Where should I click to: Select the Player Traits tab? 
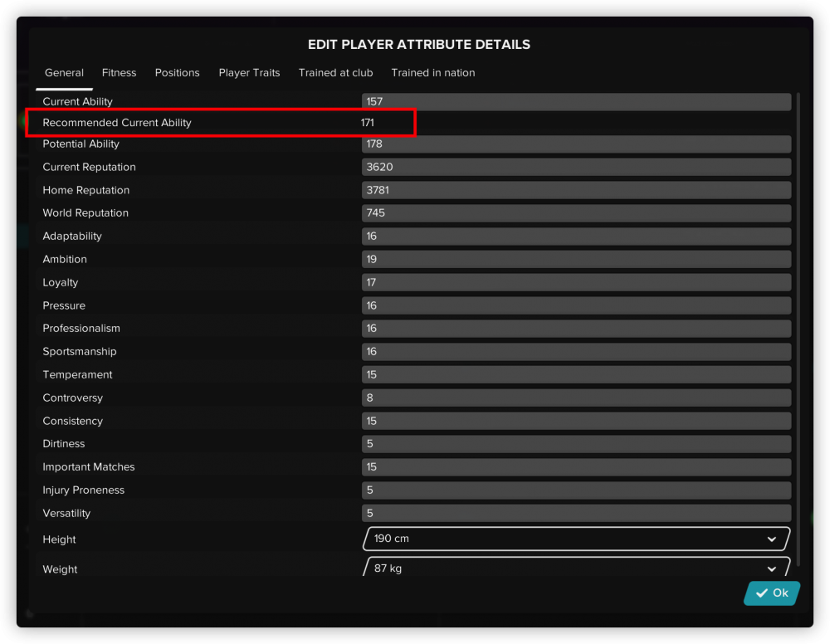(249, 73)
